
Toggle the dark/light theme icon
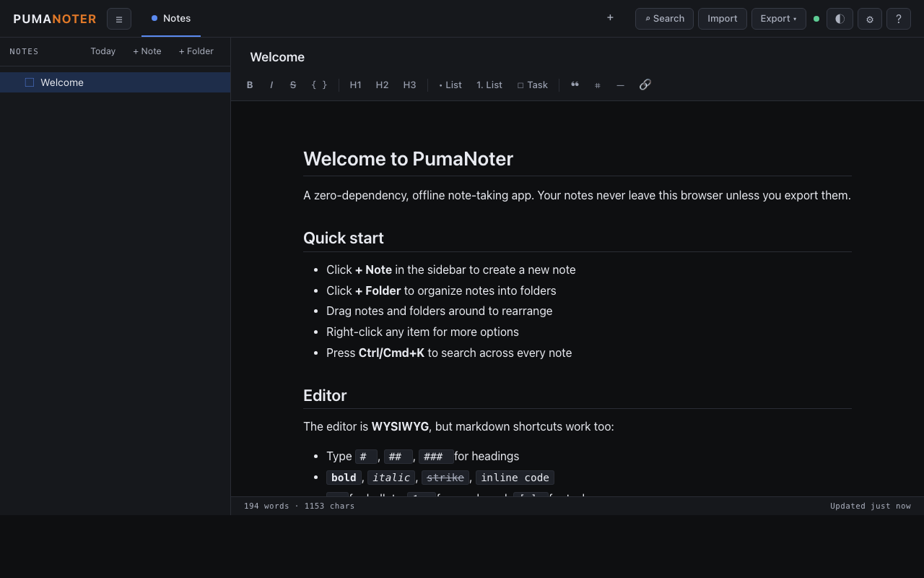click(840, 19)
